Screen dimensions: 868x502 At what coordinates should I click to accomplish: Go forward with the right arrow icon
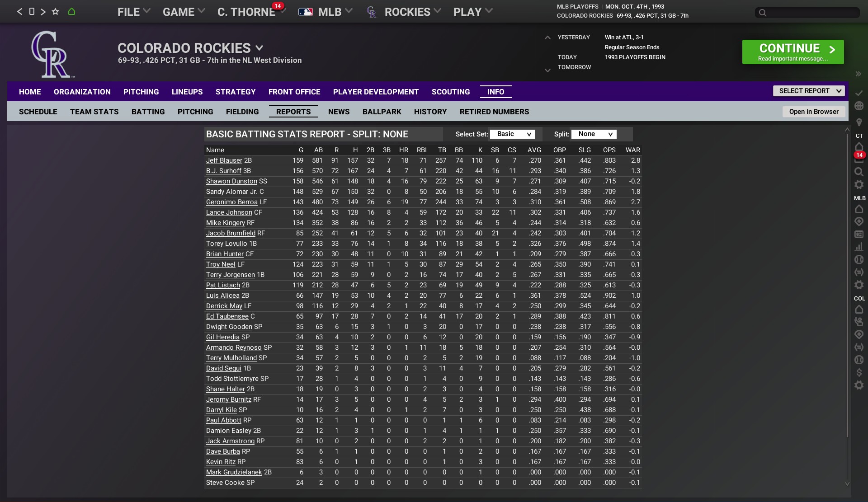pos(43,12)
